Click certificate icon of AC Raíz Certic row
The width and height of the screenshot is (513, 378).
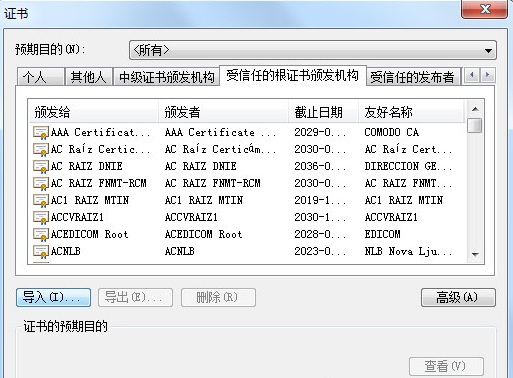coord(41,150)
